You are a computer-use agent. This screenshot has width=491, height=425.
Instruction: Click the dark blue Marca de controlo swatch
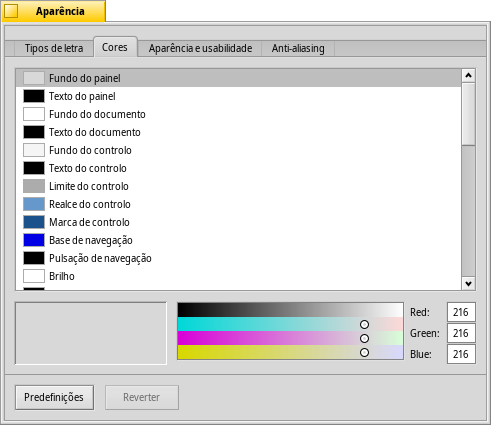click(34, 222)
